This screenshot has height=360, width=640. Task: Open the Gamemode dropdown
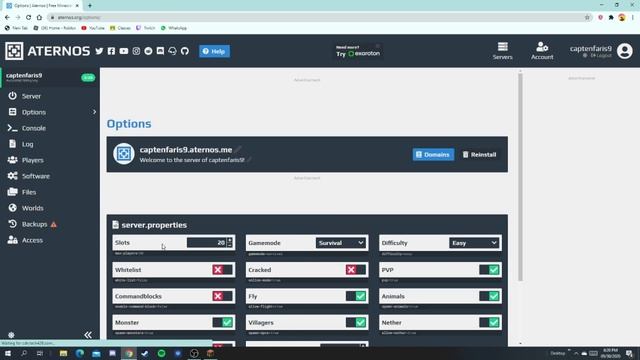tap(340, 243)
